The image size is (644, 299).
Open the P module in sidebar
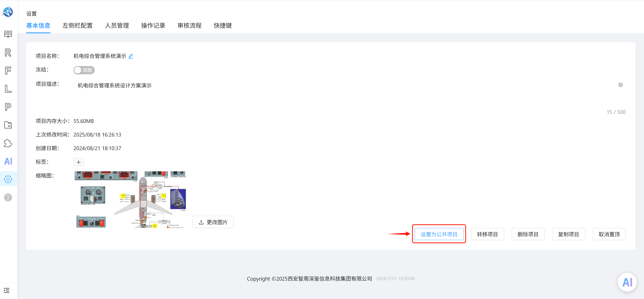[8, 107]
